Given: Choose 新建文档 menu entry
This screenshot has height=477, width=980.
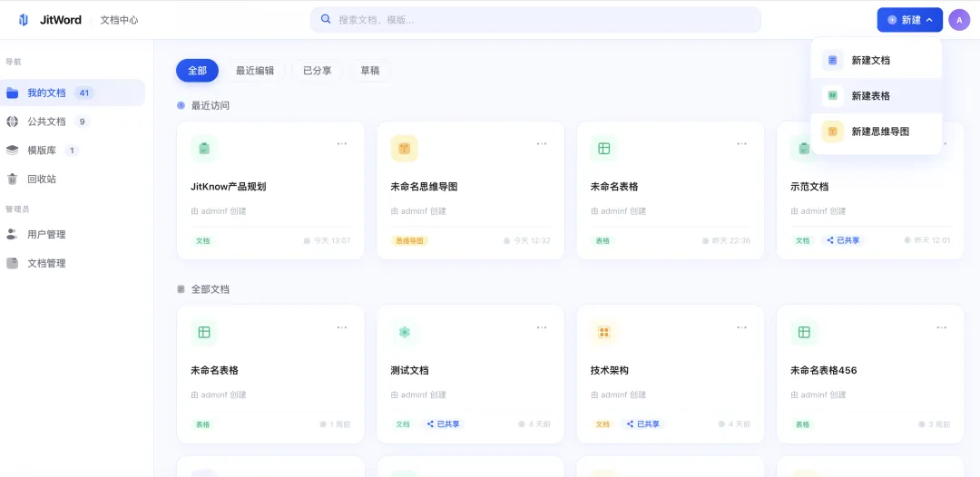Looking at the screenshot, I should 877,61.
